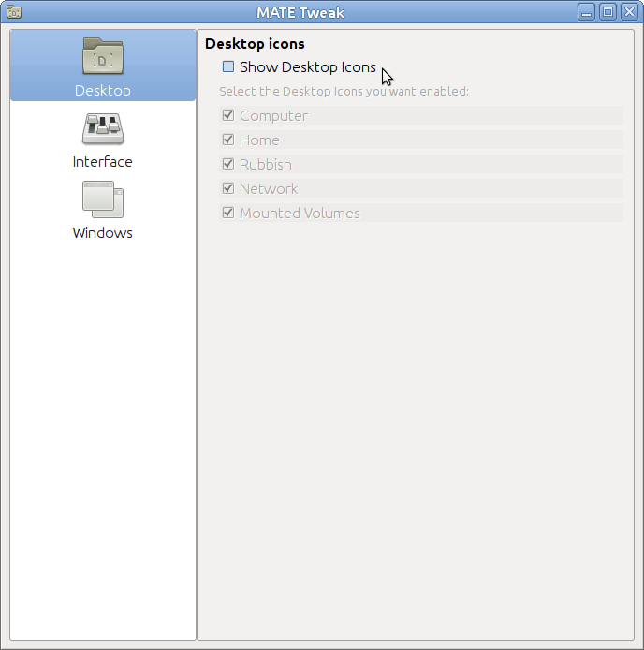Open the Windows category icon
Viewport: 644px width, 650px height.
click(x=103, y=199)
